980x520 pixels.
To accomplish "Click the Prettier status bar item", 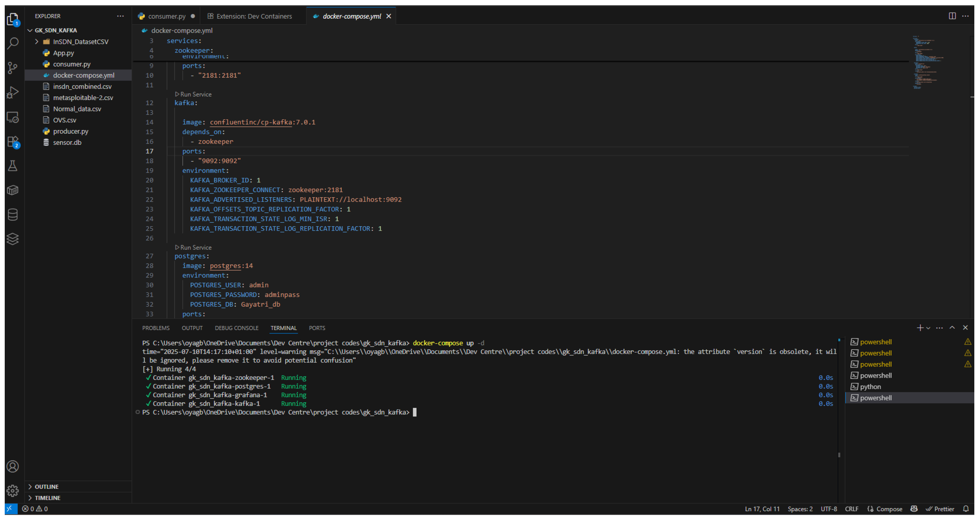I will pos(940,509).
